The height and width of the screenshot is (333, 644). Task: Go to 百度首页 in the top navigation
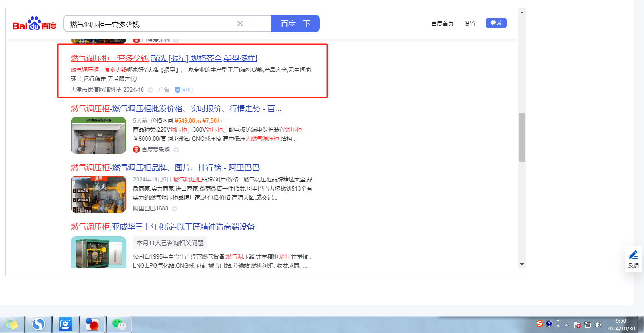pyautogui.click(x=442, y=23)
